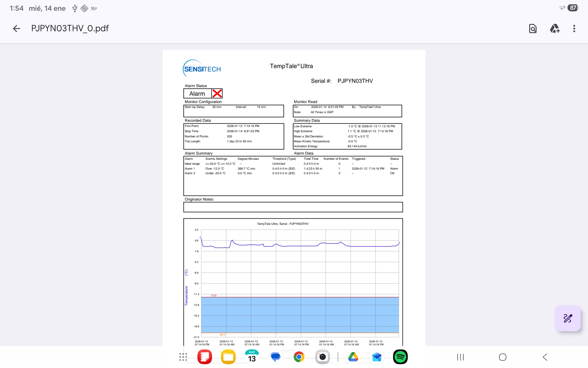Open the yellow My Files app
This screenshot has width=588, height=368.
[228, 357]
